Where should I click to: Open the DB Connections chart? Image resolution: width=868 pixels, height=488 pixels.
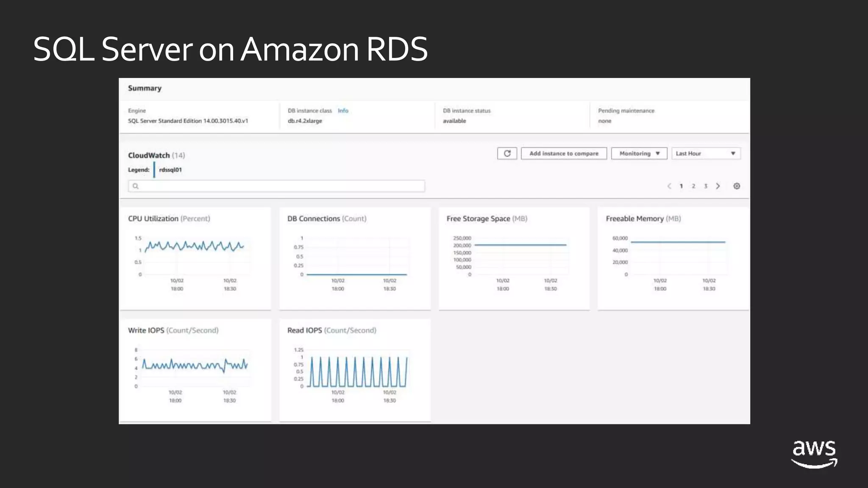[x=355, y=258]
